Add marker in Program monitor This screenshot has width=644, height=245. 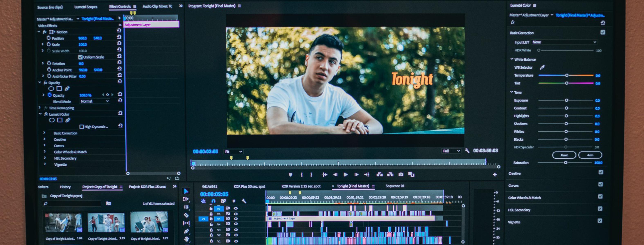[290, 175]
